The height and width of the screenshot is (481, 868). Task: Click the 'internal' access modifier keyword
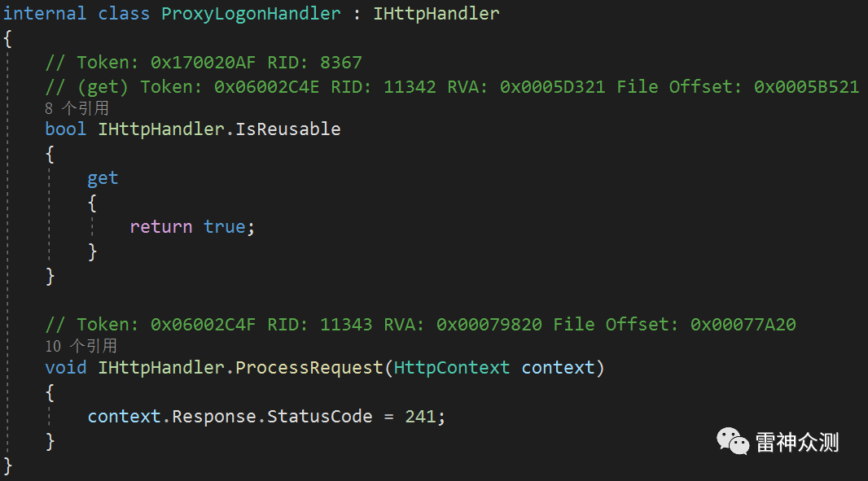tap(45, 14)
